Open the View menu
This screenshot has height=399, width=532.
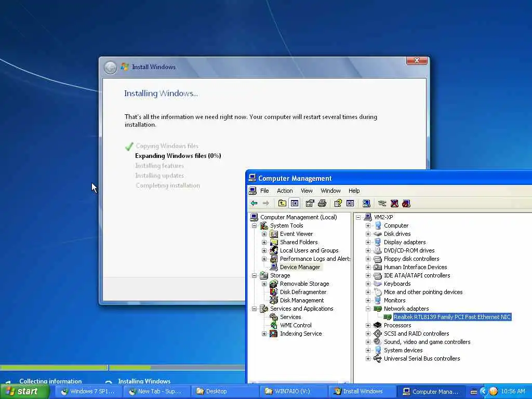click(307, 191)
